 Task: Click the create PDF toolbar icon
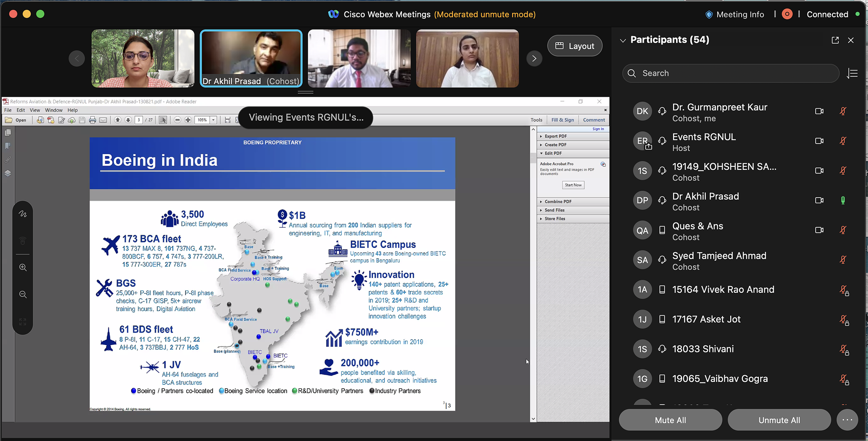coord(51,120)
